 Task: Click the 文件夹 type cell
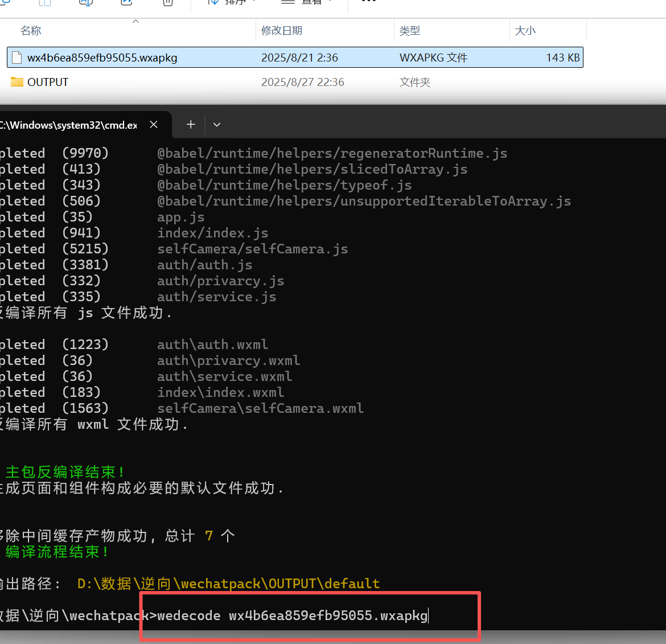pos(414,82)
